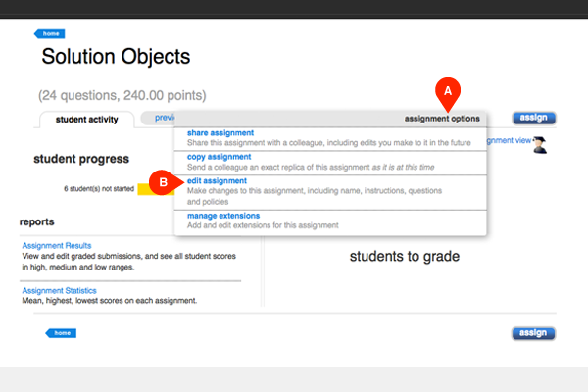Click the bottom home breadcrumb icon
588x392 pixels.
click(x=58, y=333)
